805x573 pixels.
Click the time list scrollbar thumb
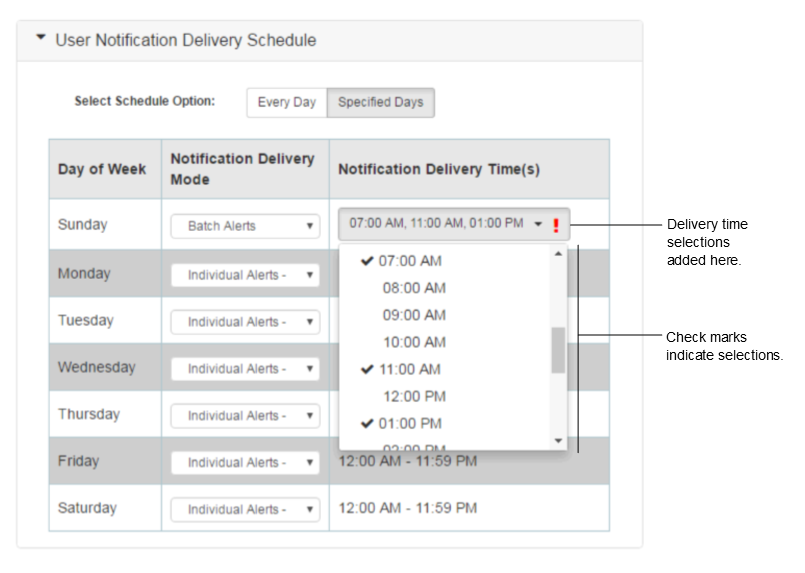[x=558, y=350]
